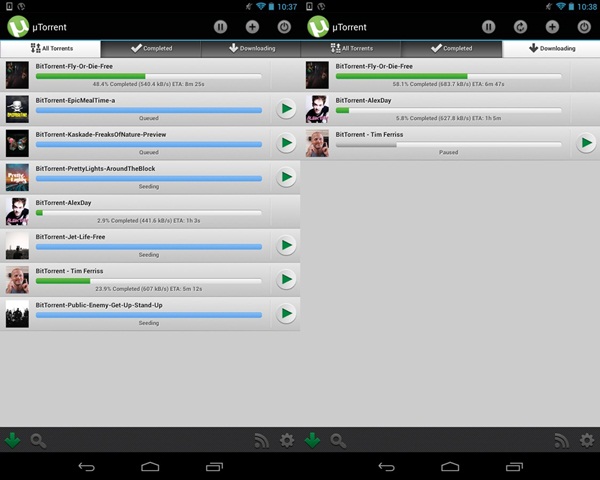The width and height of the screenshot is (600, 480).
Task: Tap PrettyLights-AroundTheBlock thumbnail
Action: [x=17, y=177]
